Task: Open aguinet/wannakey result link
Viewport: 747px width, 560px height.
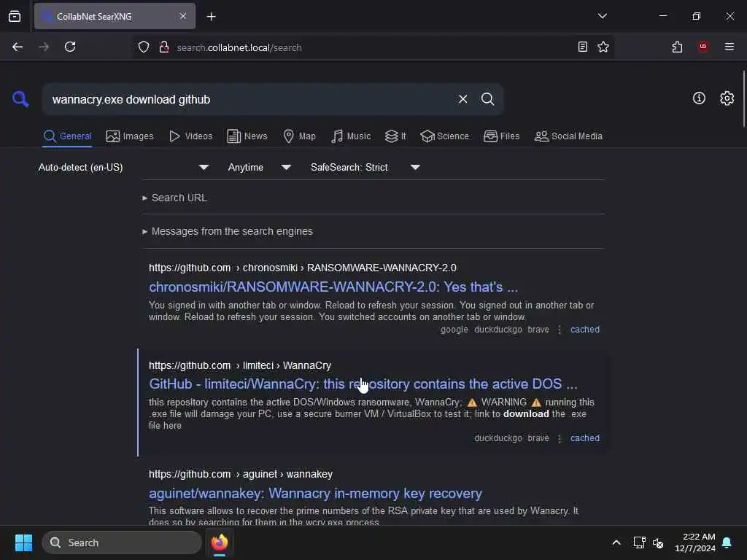Action: (x=315, y=494)
